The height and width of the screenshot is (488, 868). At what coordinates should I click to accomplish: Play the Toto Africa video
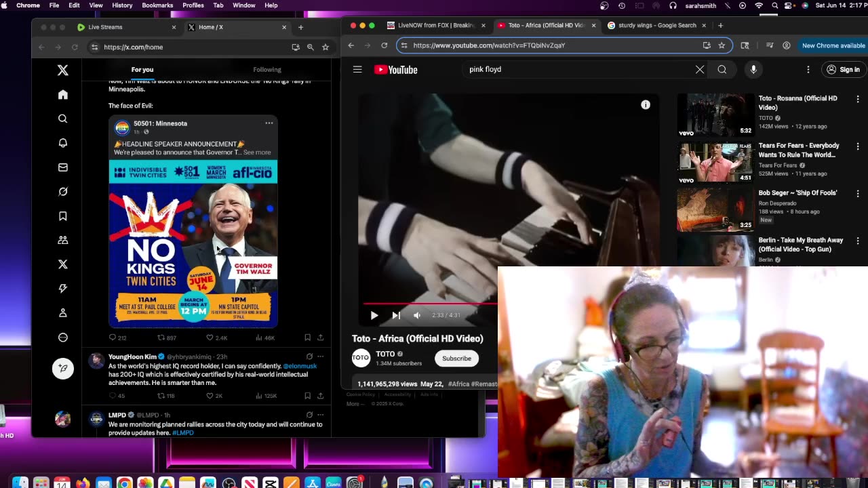tap(374, 315)
